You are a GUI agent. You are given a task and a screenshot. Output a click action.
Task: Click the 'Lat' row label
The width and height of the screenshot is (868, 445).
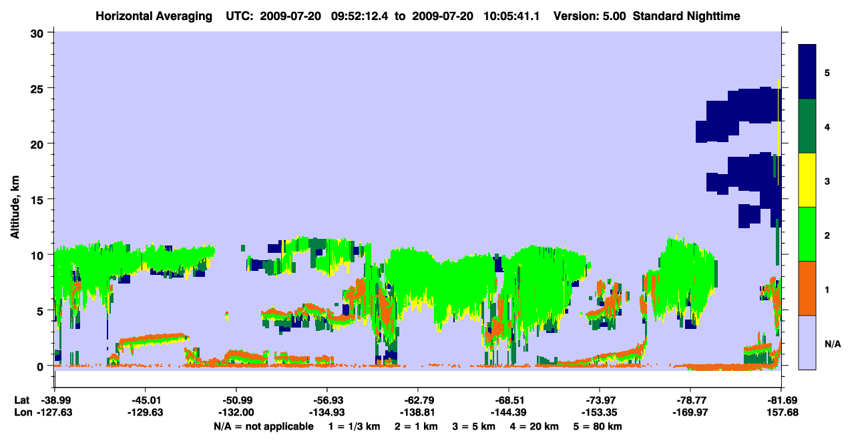[21, 400]
